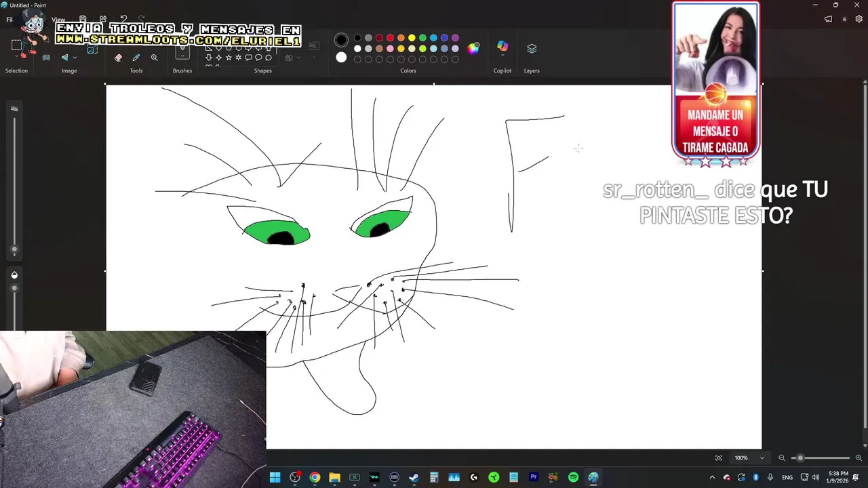Expand hidden system tray icons chevron
This screenshot has width=868, height=488.
[712, 477]
